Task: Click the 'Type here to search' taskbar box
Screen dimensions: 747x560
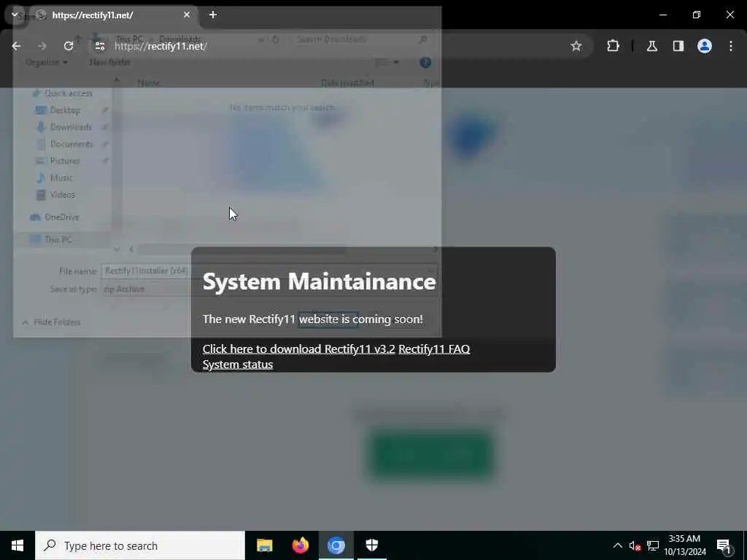Action: click(x=140, y=545)
